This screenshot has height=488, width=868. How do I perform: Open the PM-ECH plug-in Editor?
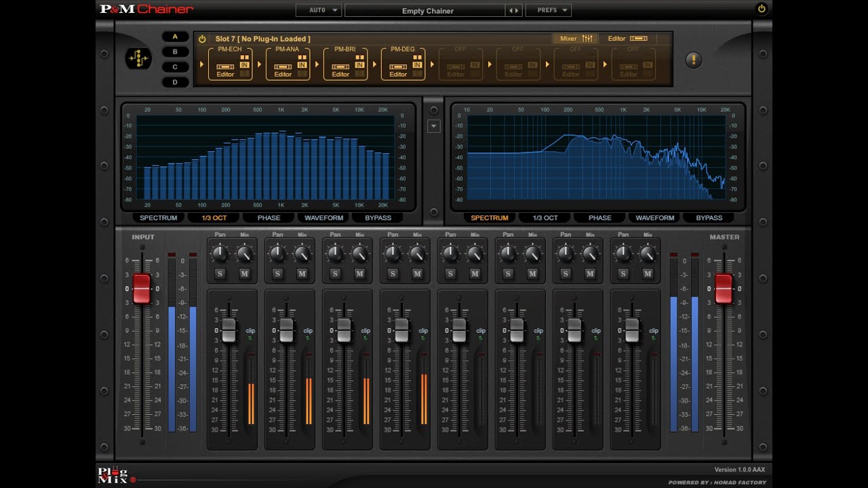pyautogui.click(x=225, y=70)
